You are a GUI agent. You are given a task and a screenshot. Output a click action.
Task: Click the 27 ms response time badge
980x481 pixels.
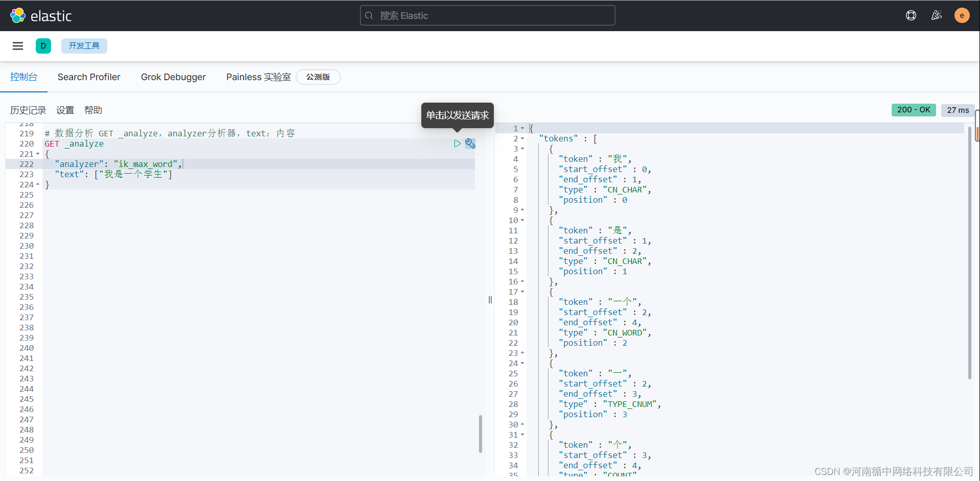coord(958,110)
